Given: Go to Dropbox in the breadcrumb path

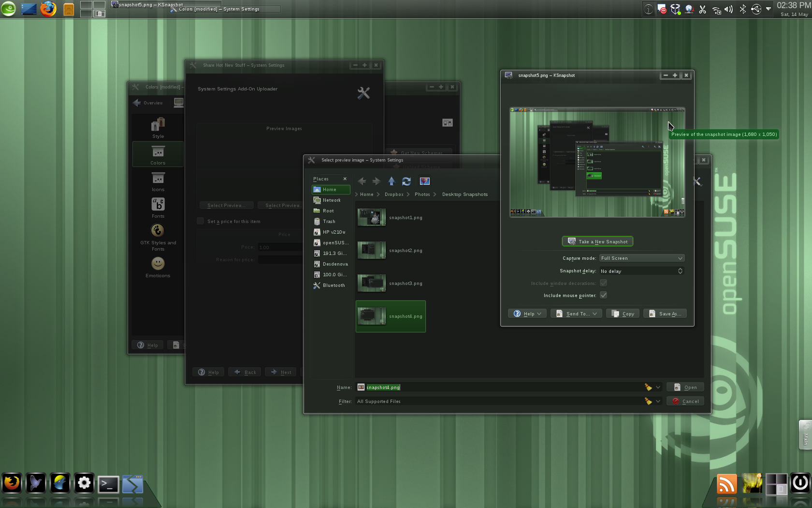Looking at the screenshot, I should pyautogui.click(x=394, y=194).
